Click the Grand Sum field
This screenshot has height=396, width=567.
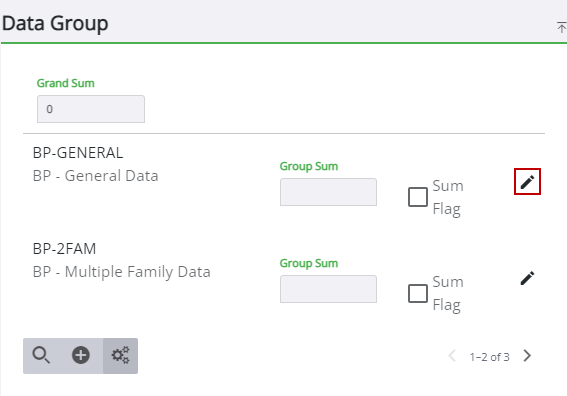point(91,109)
